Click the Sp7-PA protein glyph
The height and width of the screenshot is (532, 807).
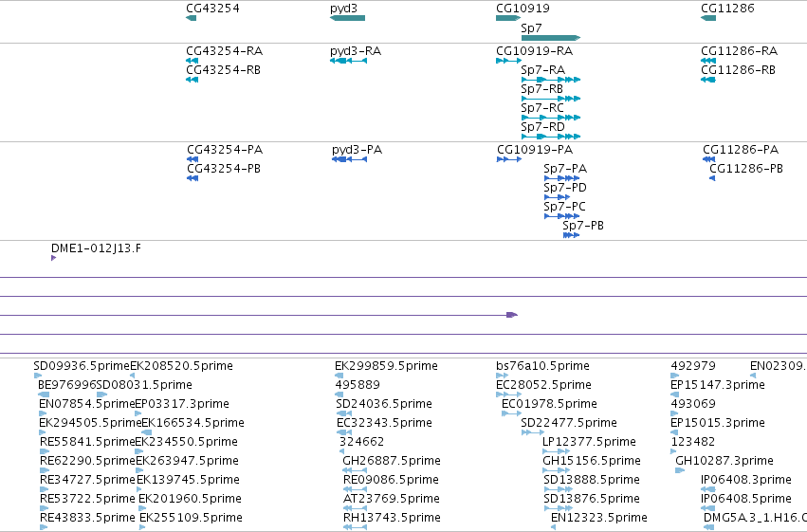(562, 178)
